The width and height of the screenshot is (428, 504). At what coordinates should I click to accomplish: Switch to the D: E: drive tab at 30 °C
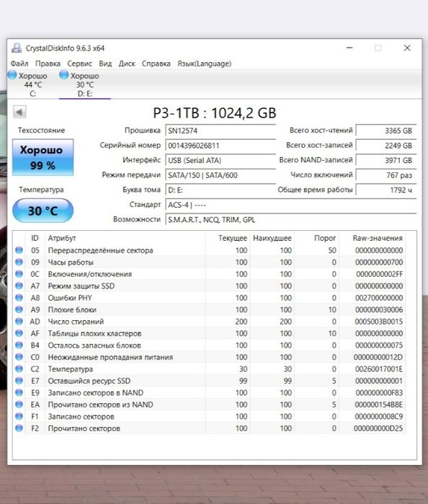[x=85, y=84]
